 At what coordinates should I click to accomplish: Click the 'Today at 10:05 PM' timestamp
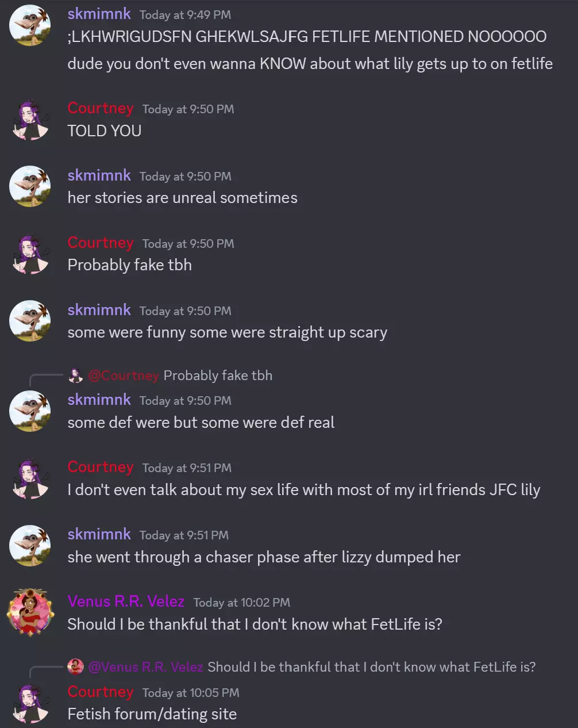pyautogui.click(x=191, y=693)
